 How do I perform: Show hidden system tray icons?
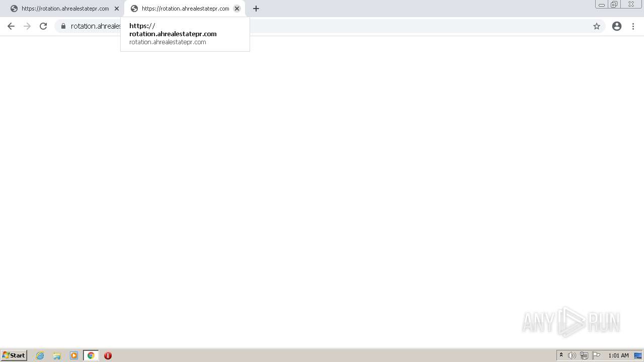tap(561, 355)
